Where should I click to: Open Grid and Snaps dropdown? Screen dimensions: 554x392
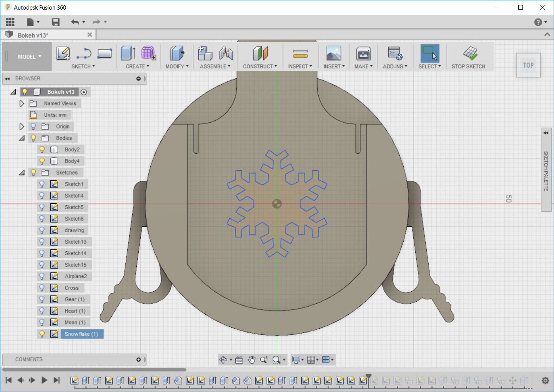(x=313, y=360)
